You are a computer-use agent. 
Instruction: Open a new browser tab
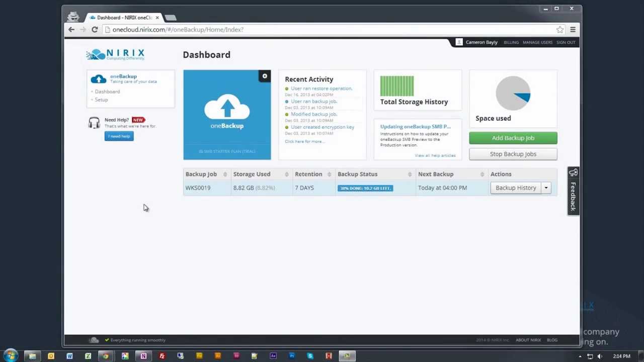pyautogui.click(x=170, y=18)
